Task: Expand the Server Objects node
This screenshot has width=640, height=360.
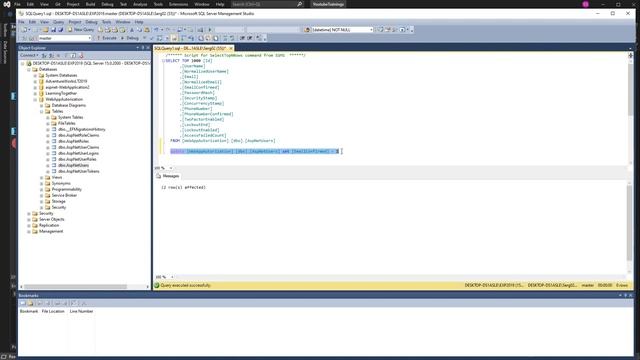Action: pos(29,219)
